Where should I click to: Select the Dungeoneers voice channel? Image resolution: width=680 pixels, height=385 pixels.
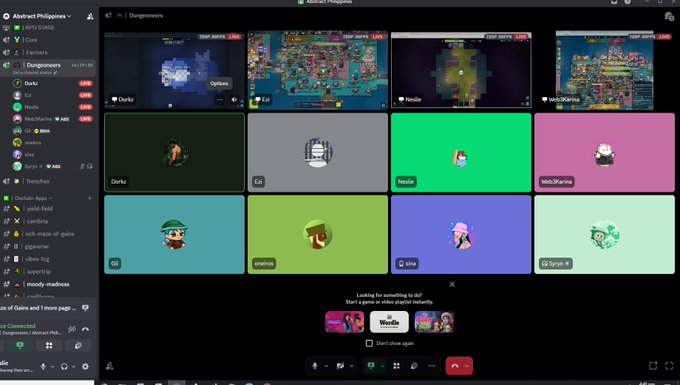coord(48,65)
